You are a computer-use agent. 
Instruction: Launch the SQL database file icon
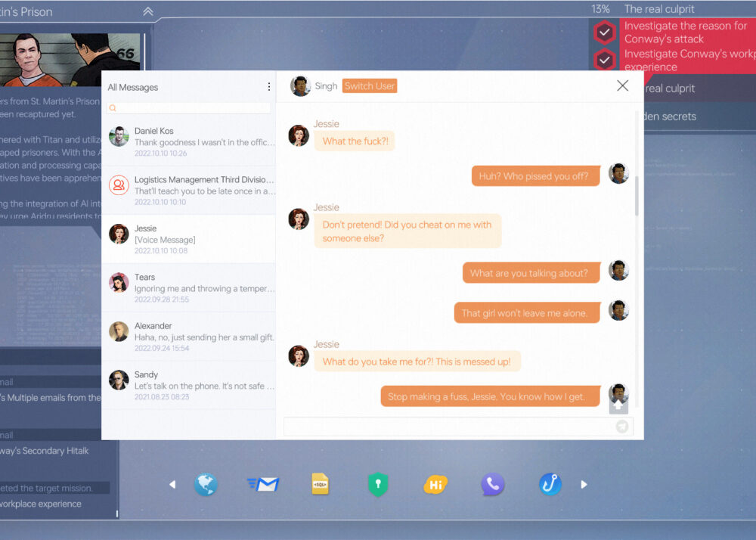pos(321,484)
